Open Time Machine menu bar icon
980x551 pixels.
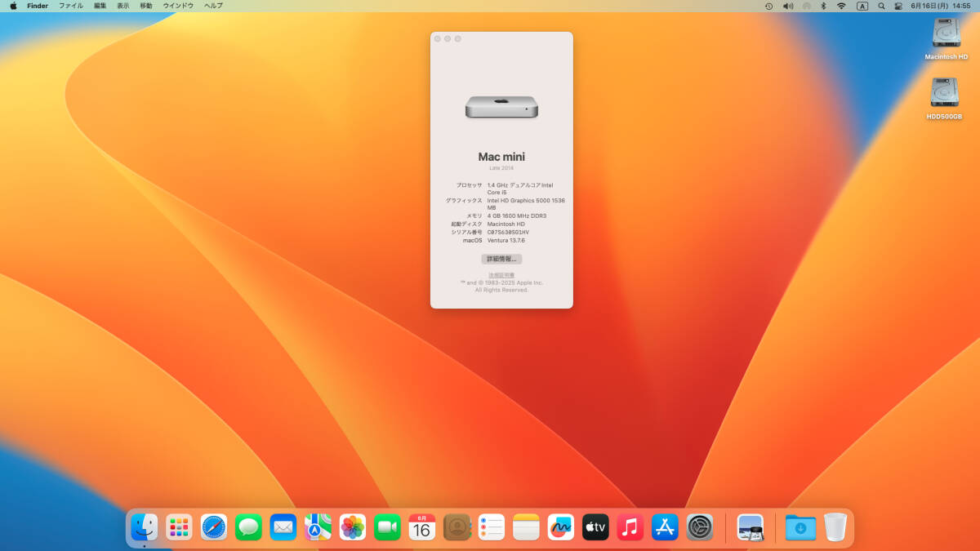tap(768, 6)
